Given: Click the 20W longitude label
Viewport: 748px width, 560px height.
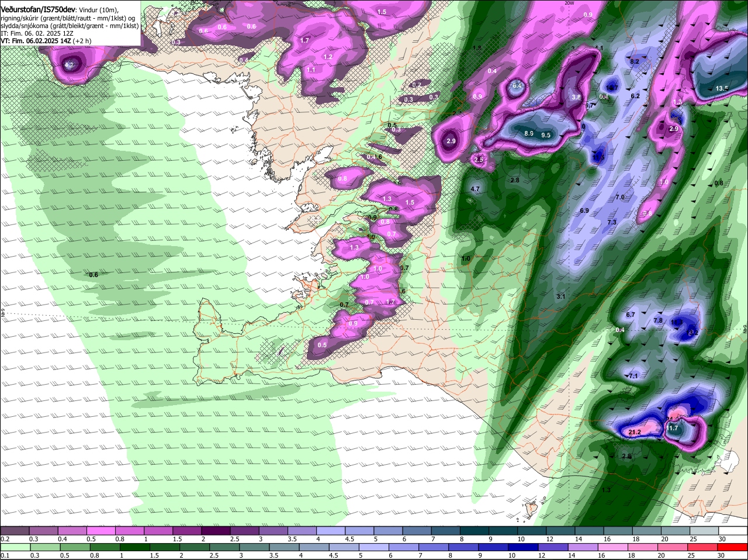Looking at the screenshot, I should (x=570, y=2).
